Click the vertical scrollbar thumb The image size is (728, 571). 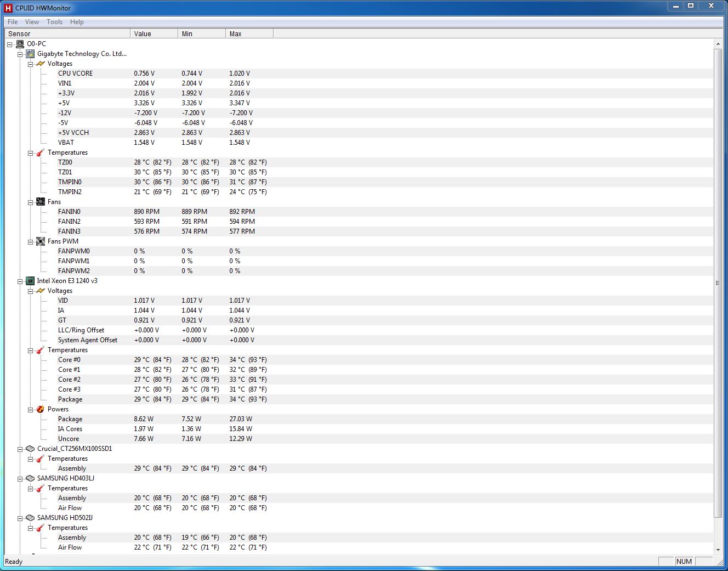tap(718, 283)
